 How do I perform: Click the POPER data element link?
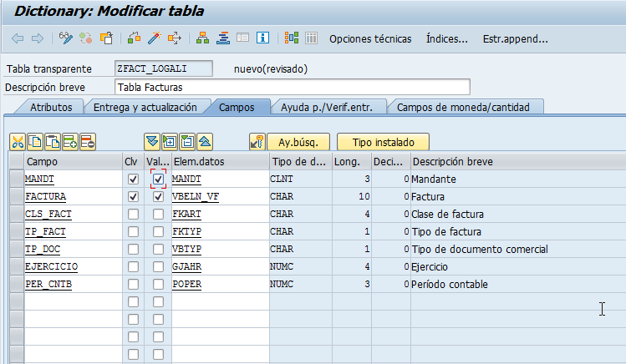click(x=186, y=284)
